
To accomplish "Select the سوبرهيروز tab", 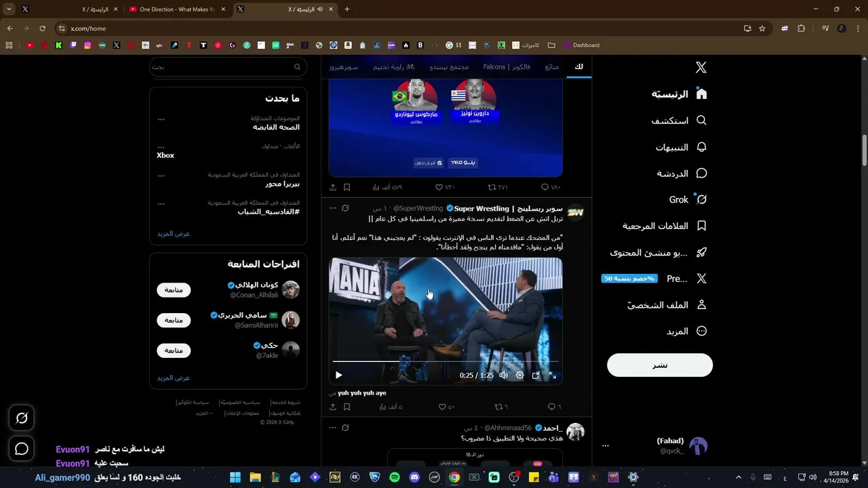I will 344,67.
